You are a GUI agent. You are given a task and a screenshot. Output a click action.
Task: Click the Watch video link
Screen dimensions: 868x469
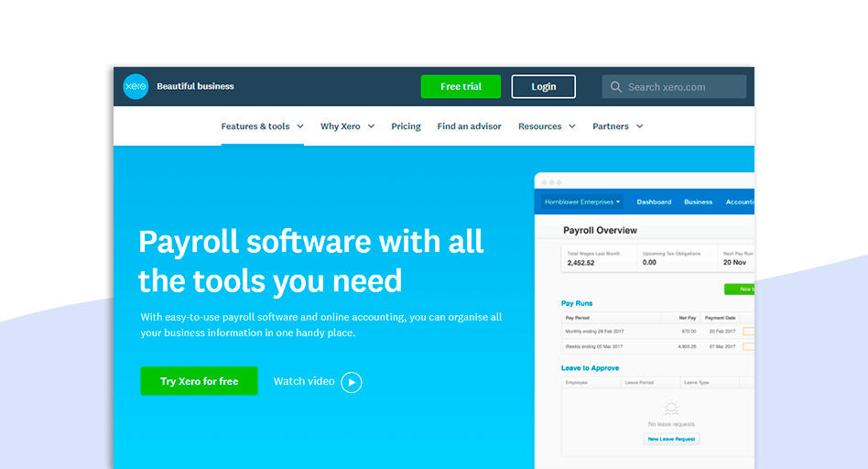[x=304, y=381]
